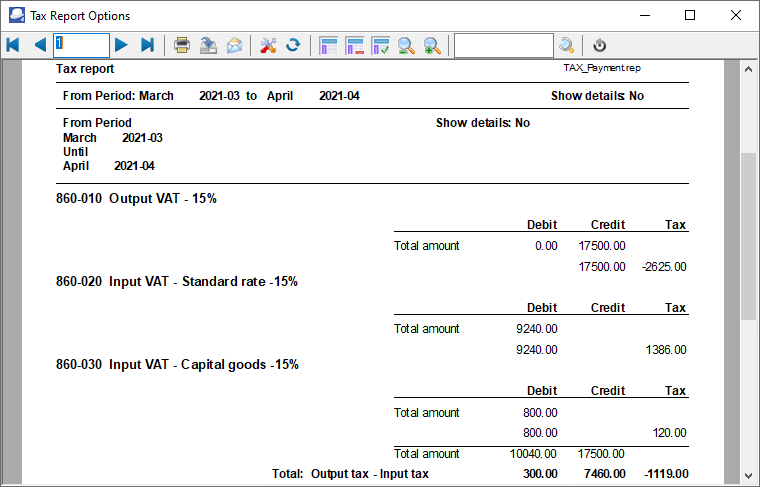
Task: Open report setup tools icon
Action: tap(267, 45)
